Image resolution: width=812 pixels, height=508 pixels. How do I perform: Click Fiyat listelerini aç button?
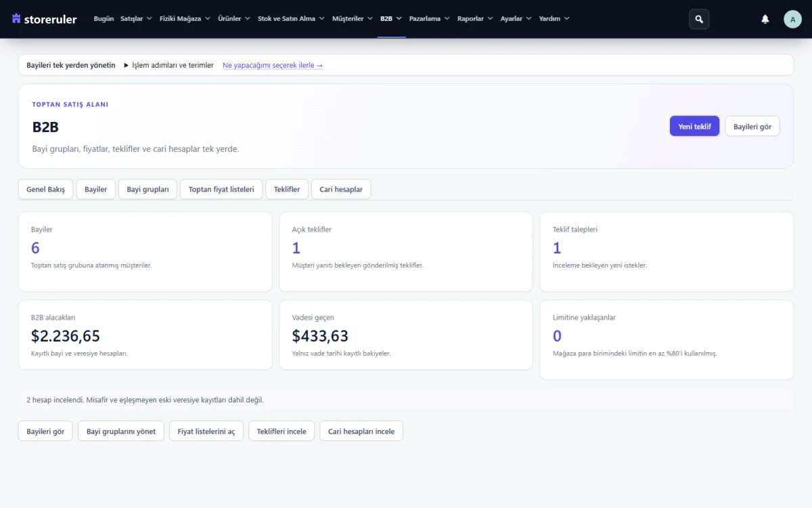click(x=206, y=431)
